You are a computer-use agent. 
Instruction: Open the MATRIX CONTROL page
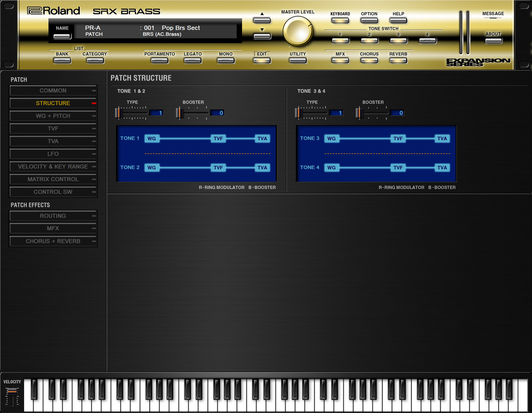click(53, 179)
